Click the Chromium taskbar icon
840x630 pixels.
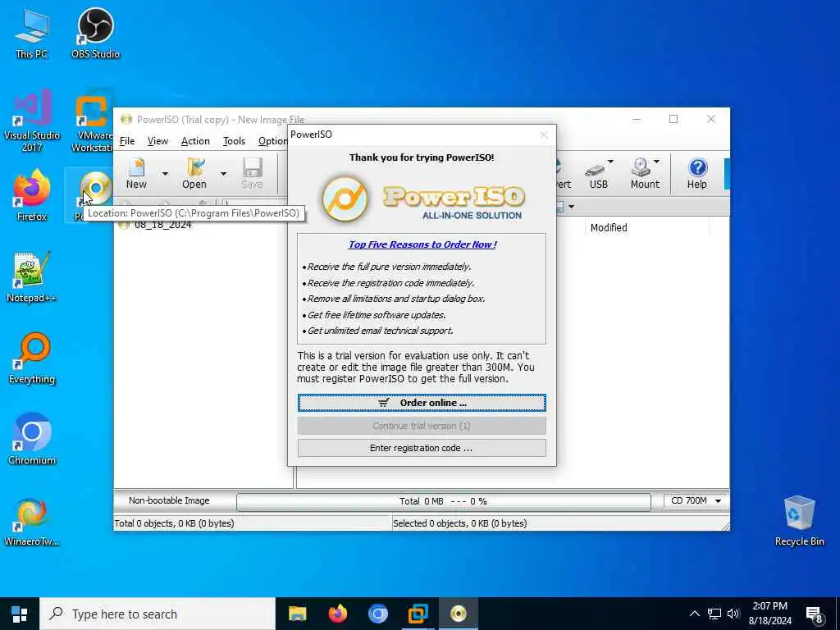[x=377, y=614]
